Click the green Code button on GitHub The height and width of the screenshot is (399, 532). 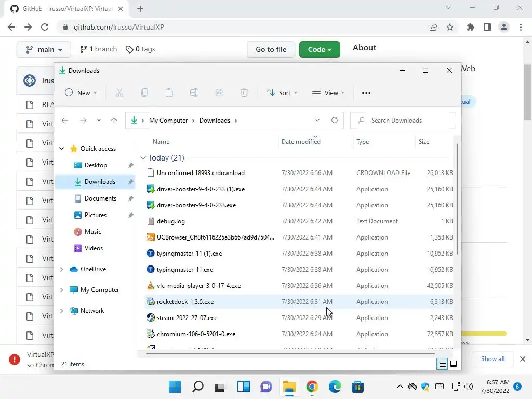tap(320, 49)
